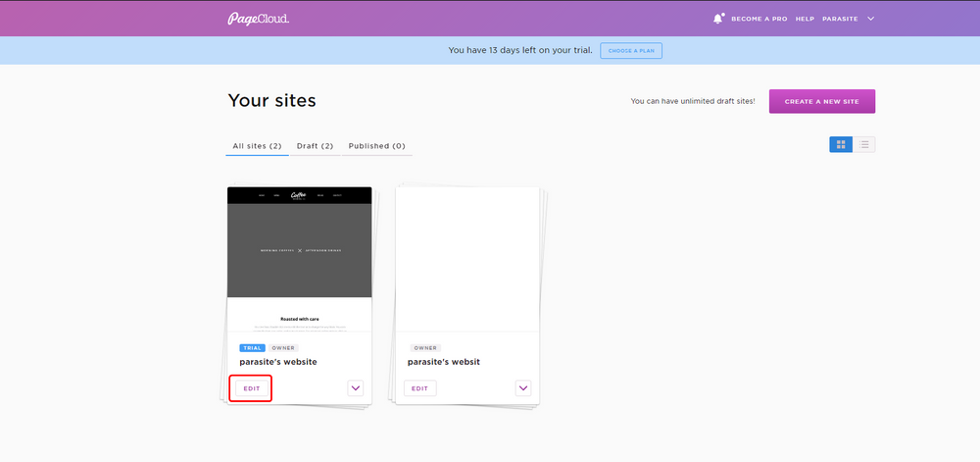The height and width of the screenshot is (462, 980).
Task: Click the TRIAL badge on first site
Action: coord(252,348)
